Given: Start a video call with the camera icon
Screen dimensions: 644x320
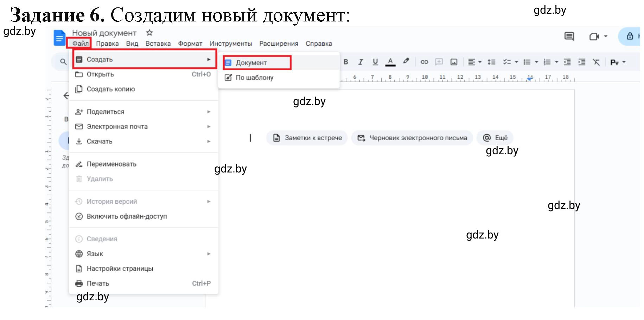Looking at the screenshot, I should (594, 37).
